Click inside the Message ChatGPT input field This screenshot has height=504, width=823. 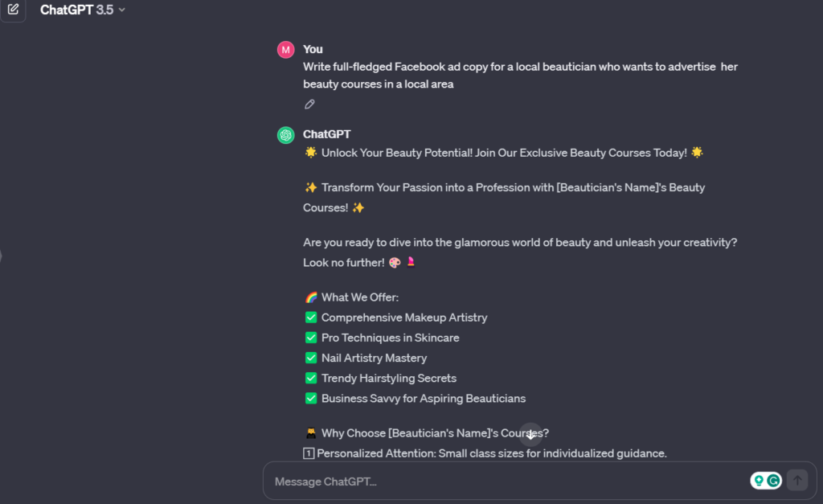482,481
